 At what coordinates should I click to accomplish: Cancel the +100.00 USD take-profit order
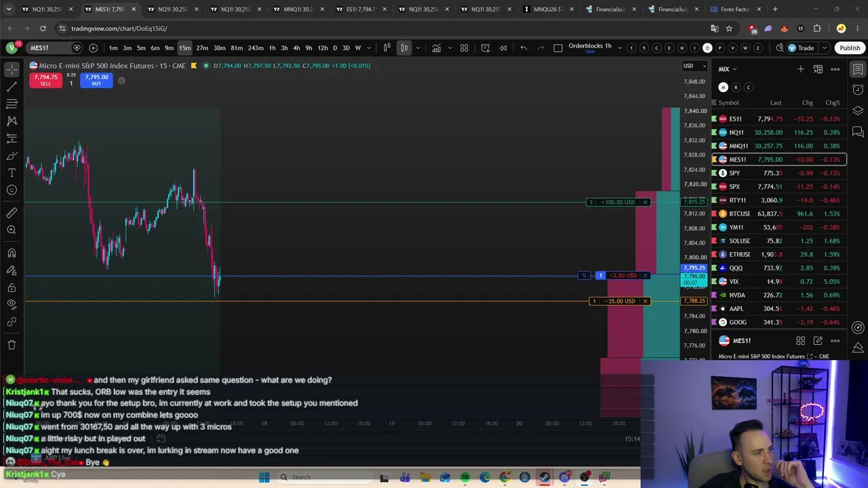point(645,202)
